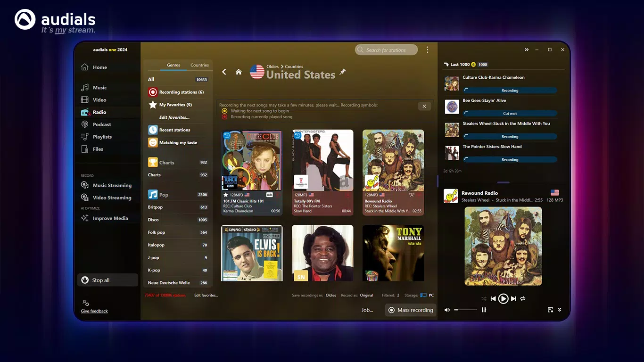The image size is (644, 362).
Task: Select the Britpop genre
Action: [x=178, y=207]
